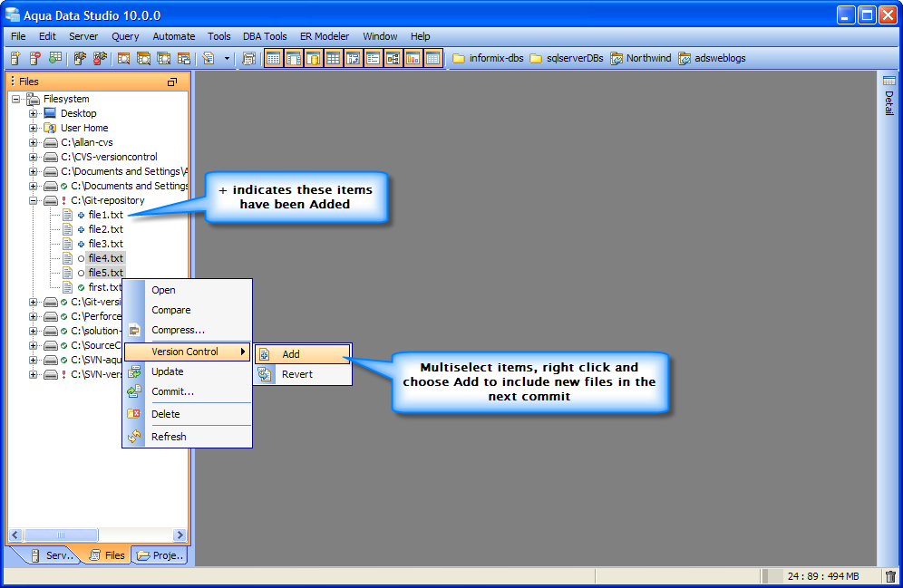Viewport: 903px width, 588px height.
Task: Toggle the last highlighted table window button
Action: pos(432,58)
